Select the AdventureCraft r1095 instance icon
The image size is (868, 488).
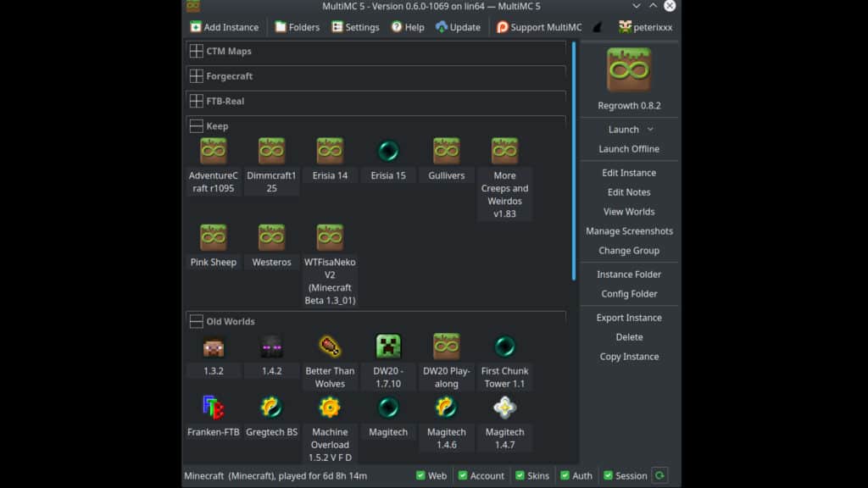click(213, 151)
